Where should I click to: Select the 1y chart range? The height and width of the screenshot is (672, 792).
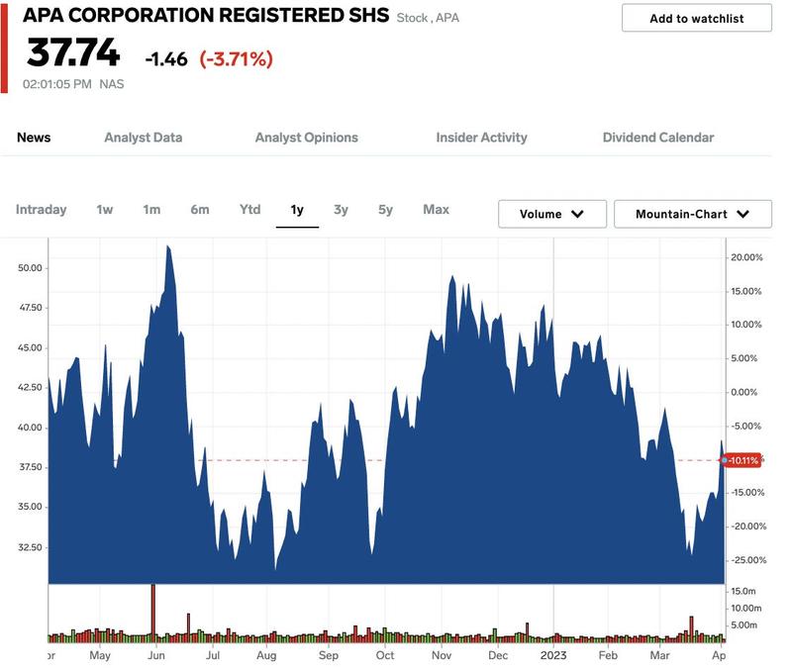coord(297,209)
